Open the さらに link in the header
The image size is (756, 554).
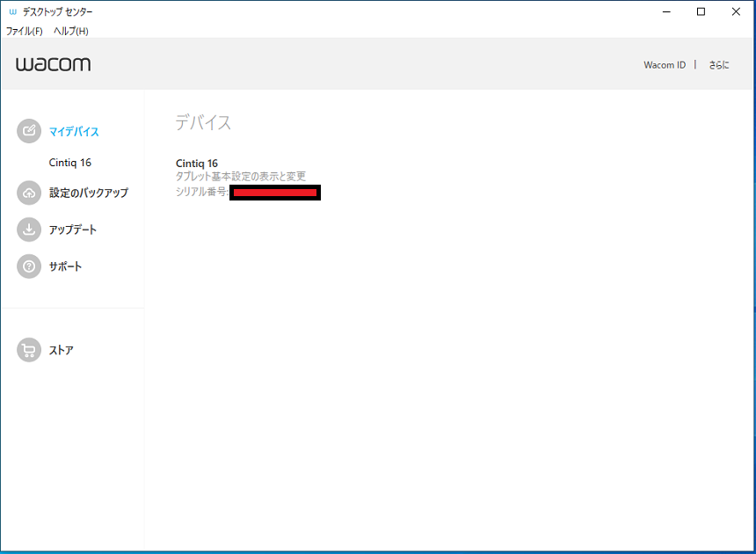[720, 64]
